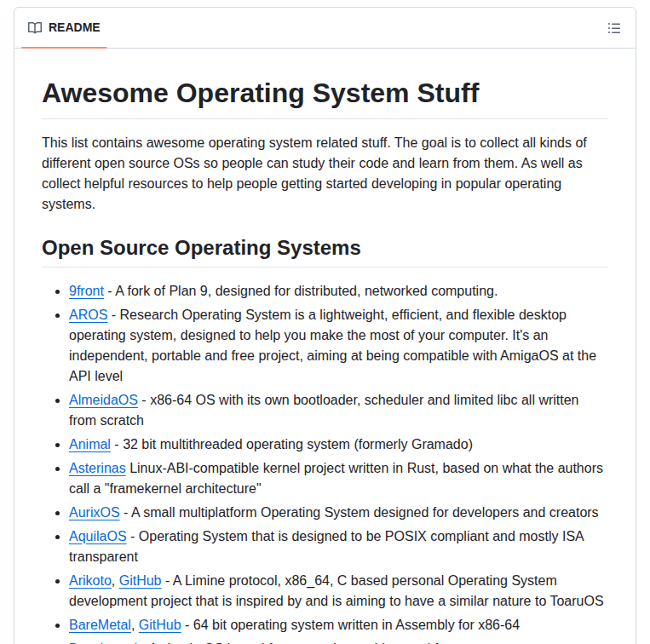Open the 9front link
Image resolution: width=650 pixels, height=644 pixels.
click(86, 291)
